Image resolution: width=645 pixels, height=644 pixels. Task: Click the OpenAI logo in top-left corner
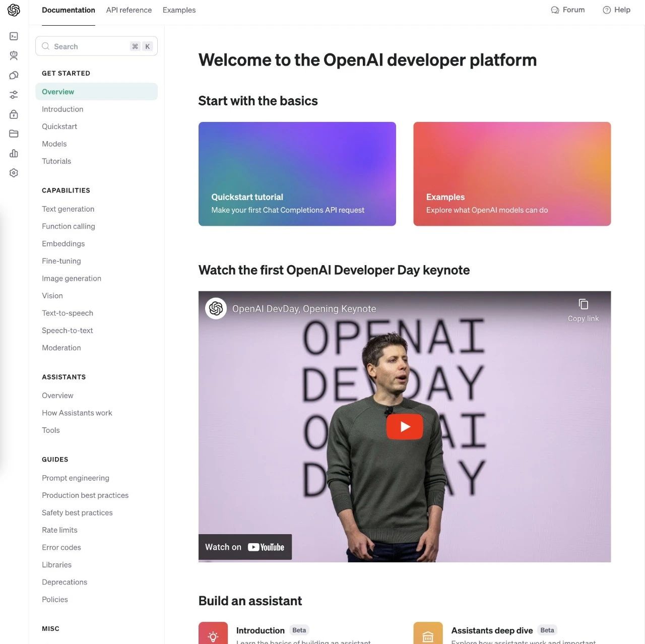click(14, 10)
